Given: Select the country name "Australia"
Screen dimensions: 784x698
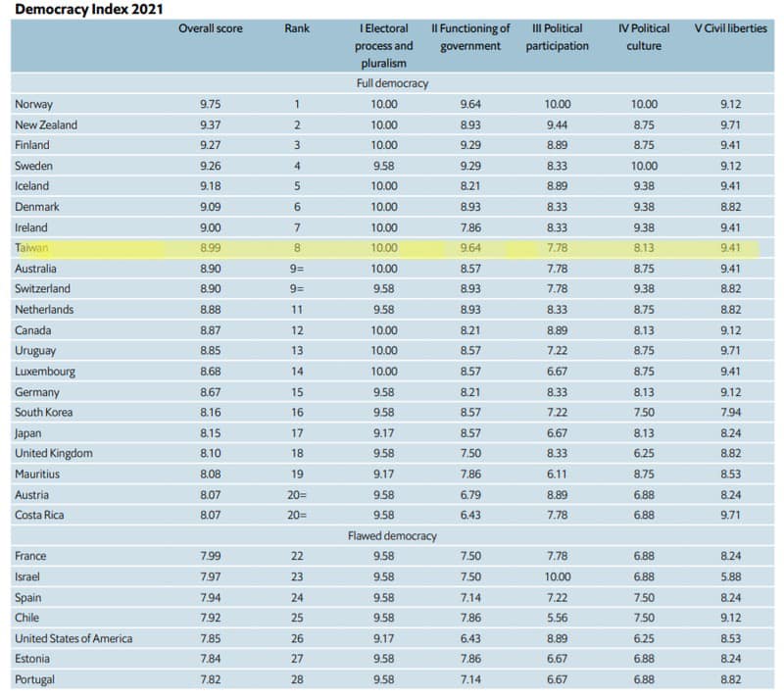Looking at the screenshot, I should tap(35, 269).
